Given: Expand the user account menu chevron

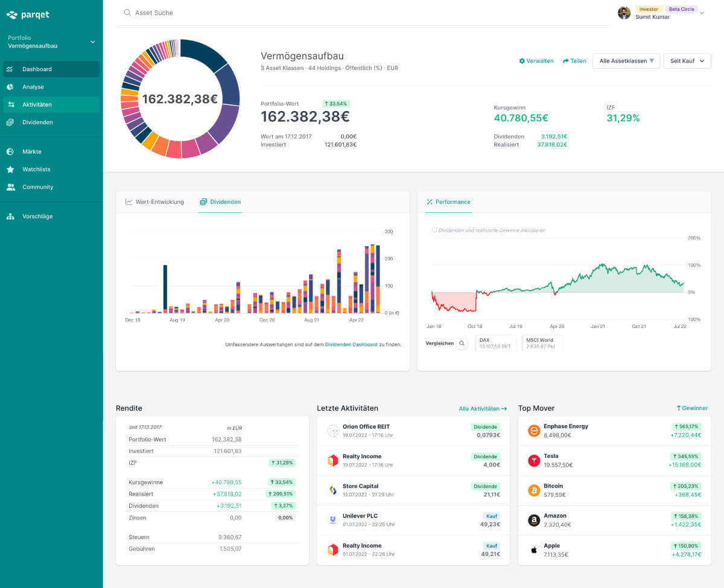Looking at the screenshot, I should click(702, 13).
